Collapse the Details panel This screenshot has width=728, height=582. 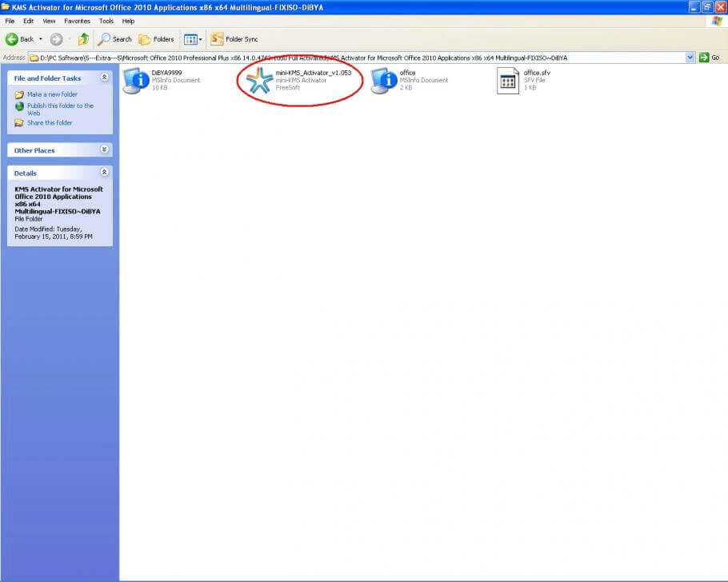point(103,172)
